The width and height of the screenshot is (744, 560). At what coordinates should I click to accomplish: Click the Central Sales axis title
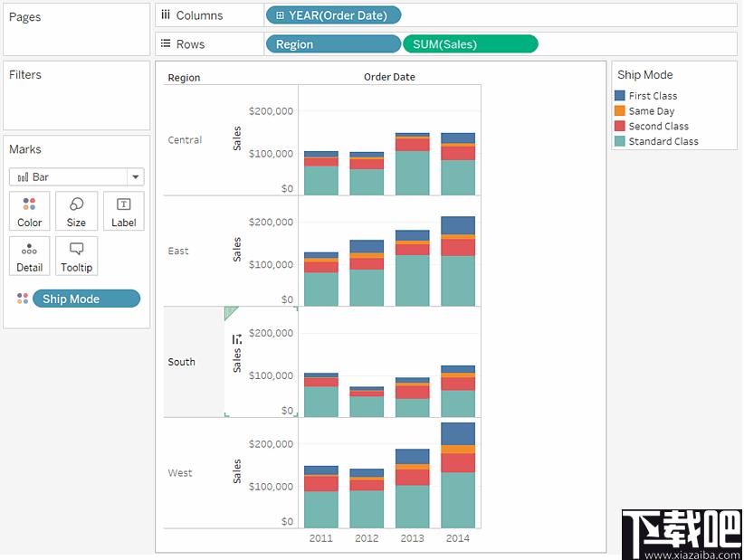pos(237,138)
